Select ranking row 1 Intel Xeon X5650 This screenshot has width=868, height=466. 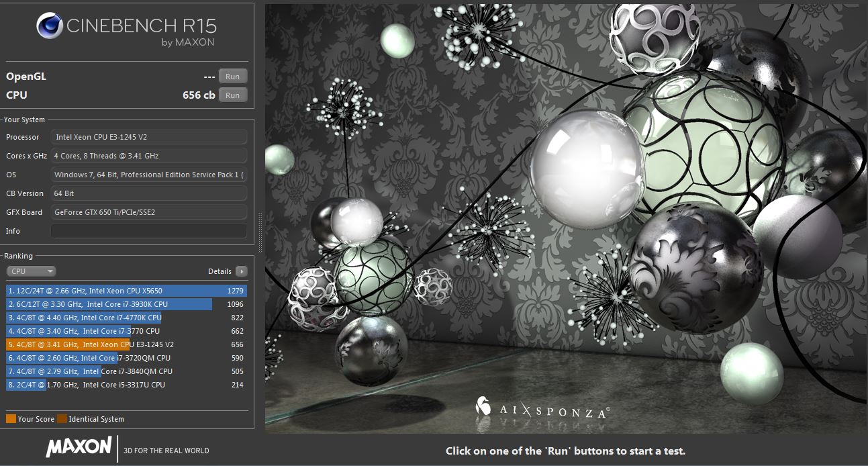click(x=126, y=291)
